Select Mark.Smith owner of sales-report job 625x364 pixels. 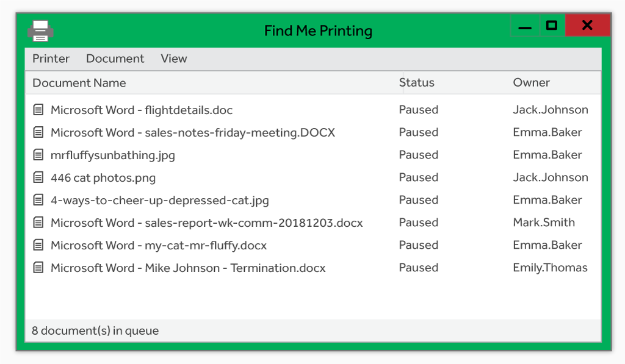click(544, 222)
